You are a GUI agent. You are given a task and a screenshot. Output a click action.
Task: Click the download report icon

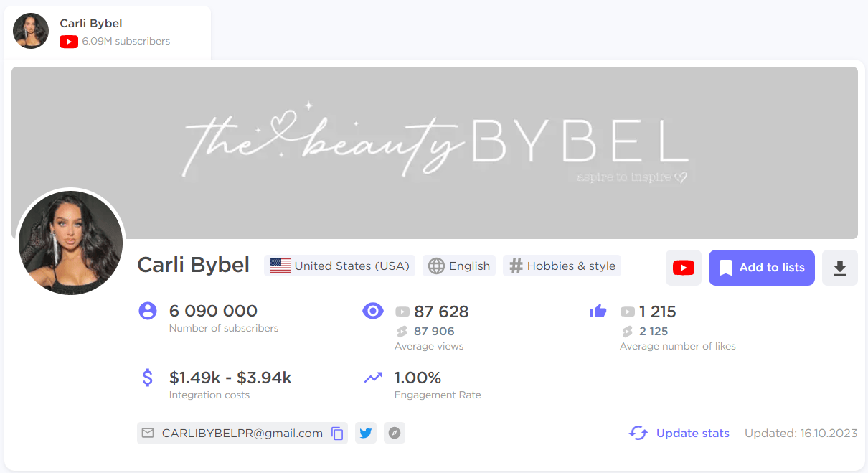point(839,267)
